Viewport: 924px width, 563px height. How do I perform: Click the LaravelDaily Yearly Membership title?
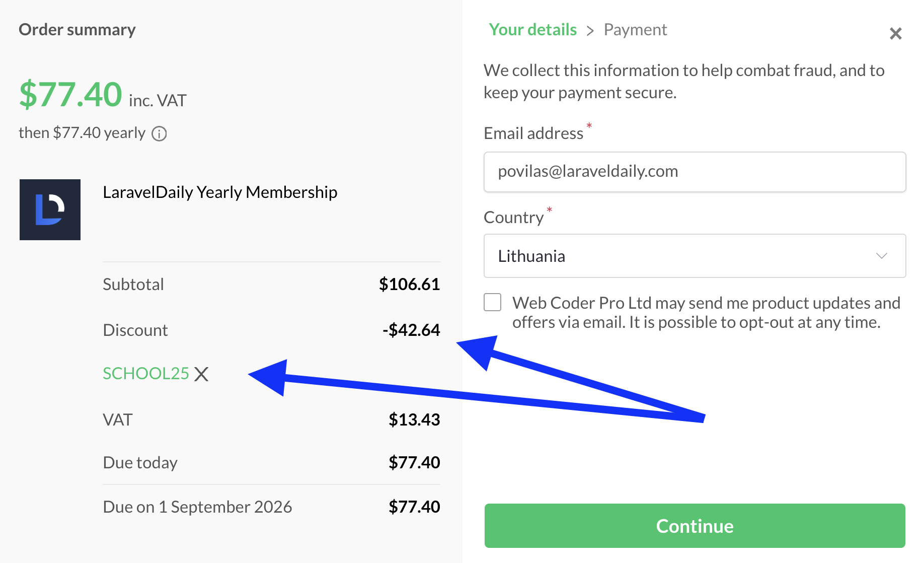(220, 192)
